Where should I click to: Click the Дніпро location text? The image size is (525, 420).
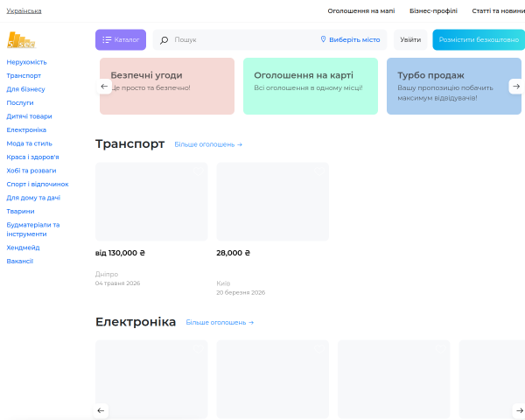click(107, 274)
